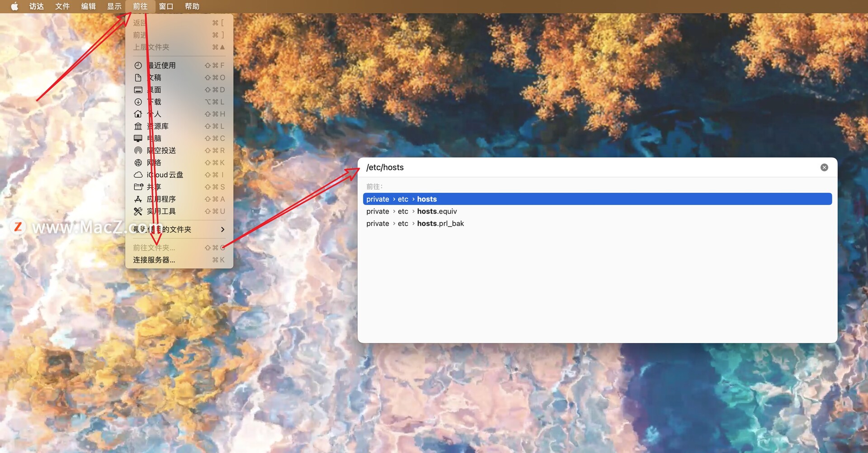
Task: Click the 共享 shared folder icon
Action: point(138,187)
